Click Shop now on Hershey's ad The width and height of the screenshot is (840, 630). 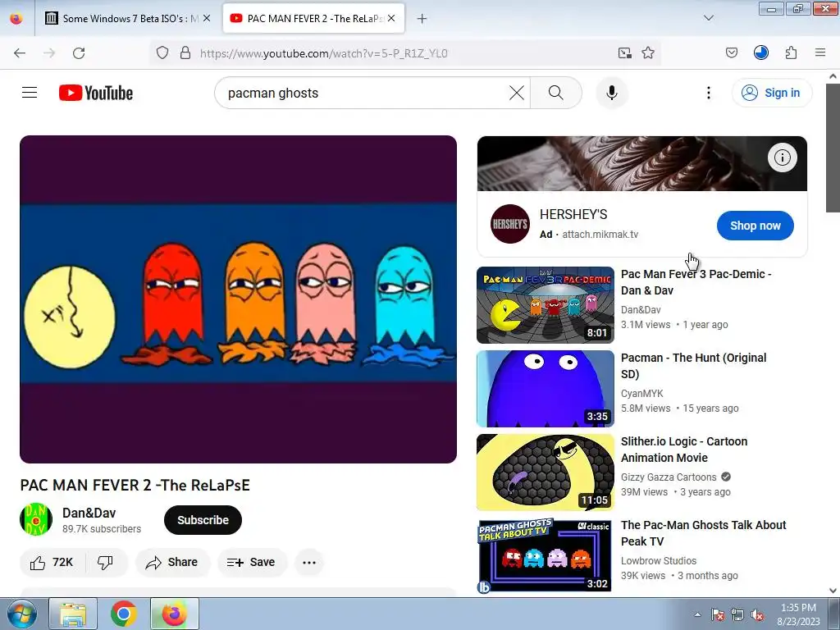pyautogui.click(x=756, y=226)
